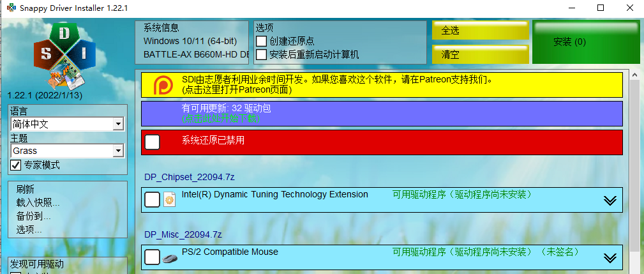This screenshot has width=644, height=274.
Task: Click 刷新 in the left panel
Action: 26,190
